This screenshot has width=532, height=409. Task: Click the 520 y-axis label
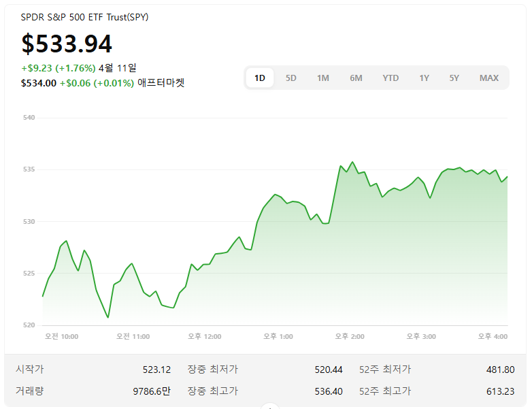(29, 325)
